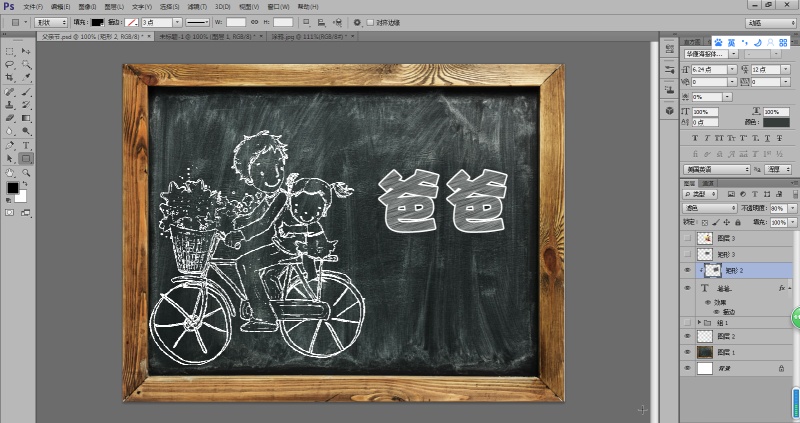Select the Spot Healing Brush tool

[10, 92]
